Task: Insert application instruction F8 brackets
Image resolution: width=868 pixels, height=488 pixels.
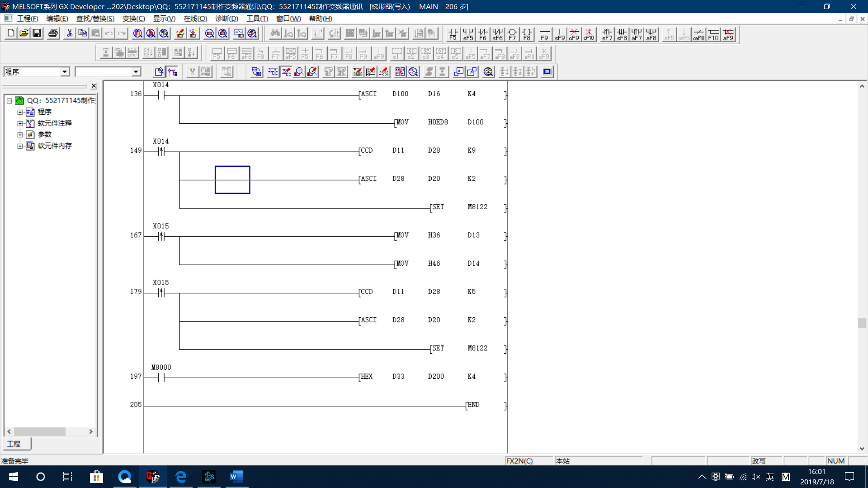Action: (x=527, y=34)
